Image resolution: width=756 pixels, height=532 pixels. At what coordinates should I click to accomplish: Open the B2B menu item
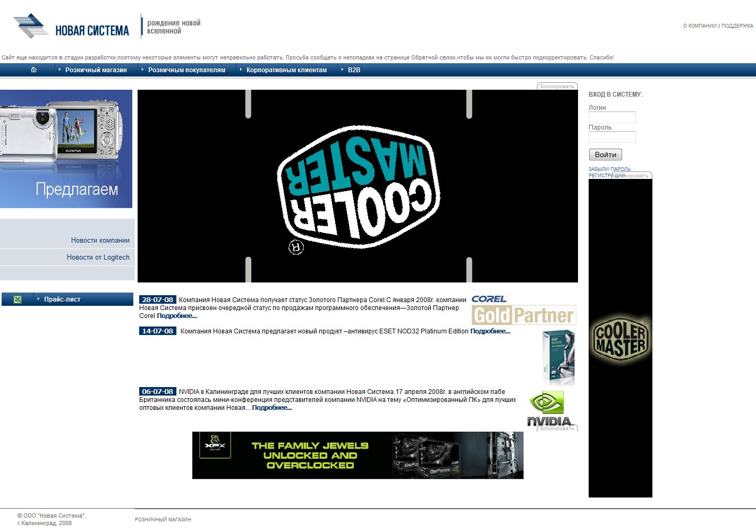[354, 70]
